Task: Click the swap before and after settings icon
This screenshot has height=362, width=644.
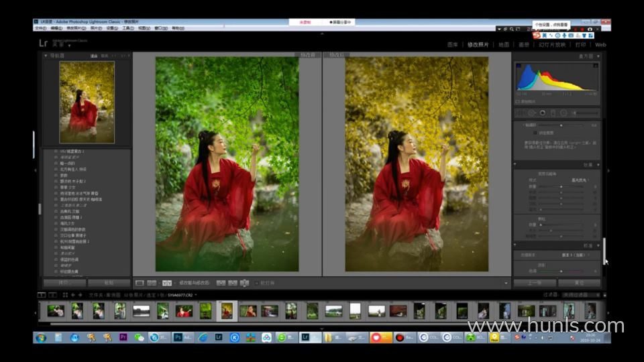Action: [245, 283]
